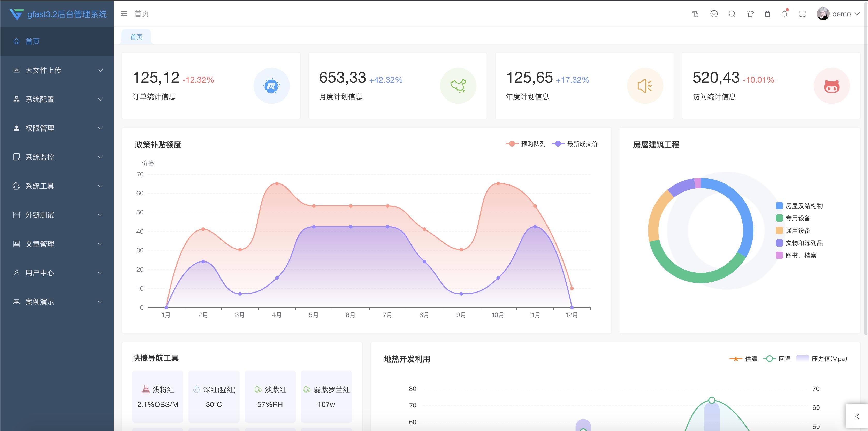Open the theme skin switcher
This screenshot has height=431, width=868.
pyautogui.click(x=750, y=14)
